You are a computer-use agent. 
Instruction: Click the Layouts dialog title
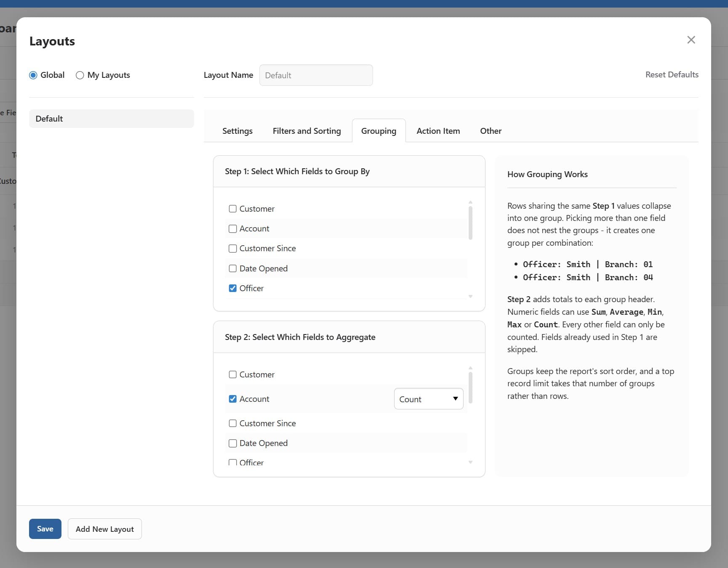click(52, 41)
